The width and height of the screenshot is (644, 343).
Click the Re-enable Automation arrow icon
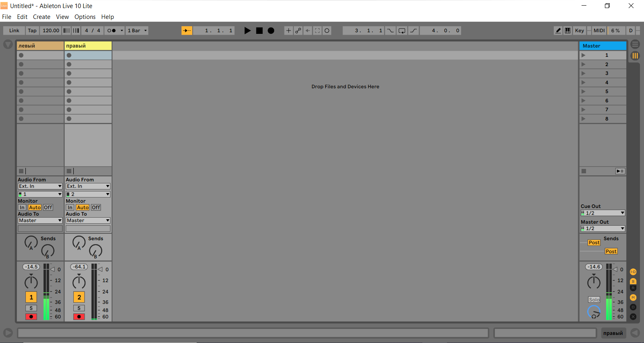308,31
